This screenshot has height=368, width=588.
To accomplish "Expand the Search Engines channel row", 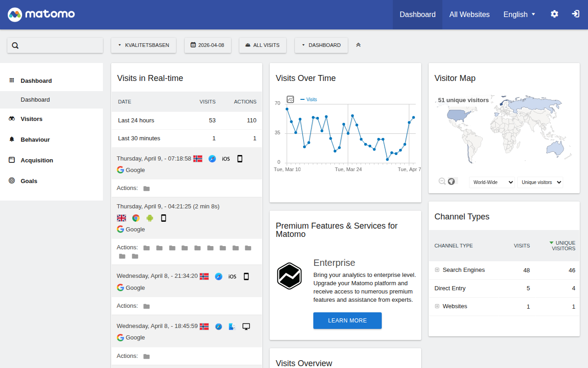I will (437, 270).
